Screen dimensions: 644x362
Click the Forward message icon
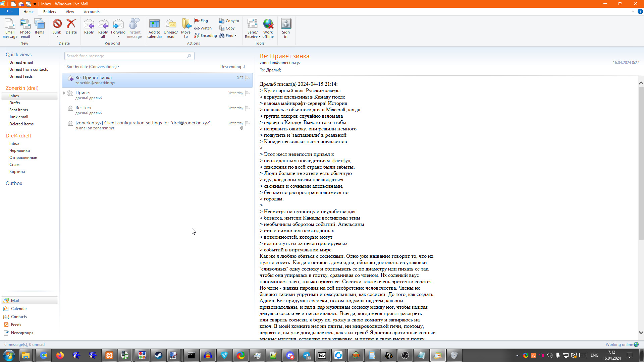(x=118, y=25)
